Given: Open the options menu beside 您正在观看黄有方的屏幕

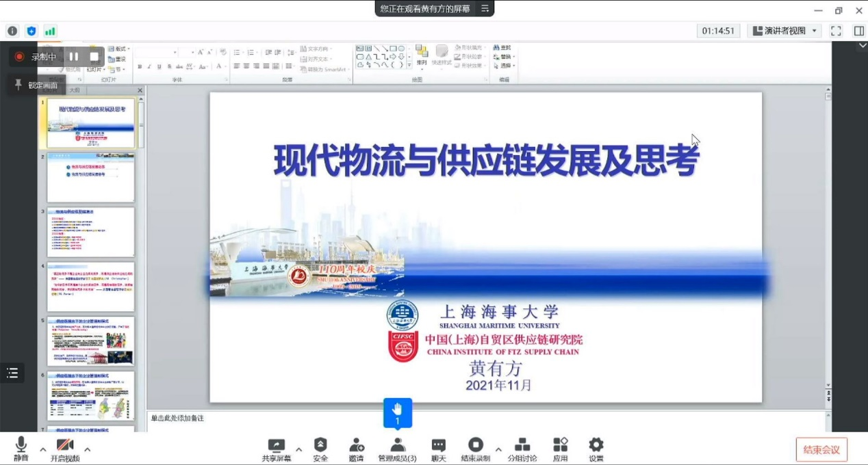Looking at the screenshot, I should coord(485,8).
